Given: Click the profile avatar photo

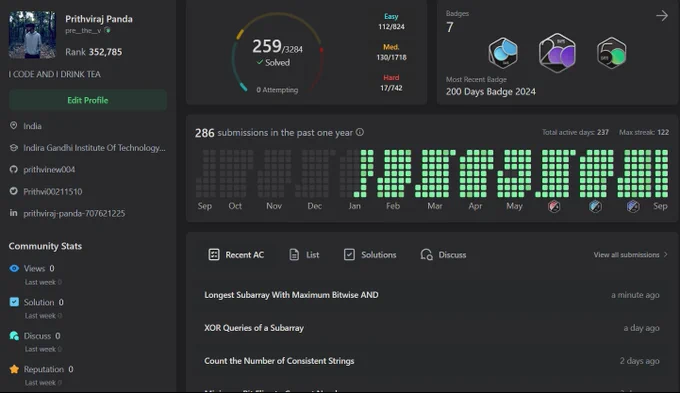Looking at the screenshot, I should click(x=32, y=35).
